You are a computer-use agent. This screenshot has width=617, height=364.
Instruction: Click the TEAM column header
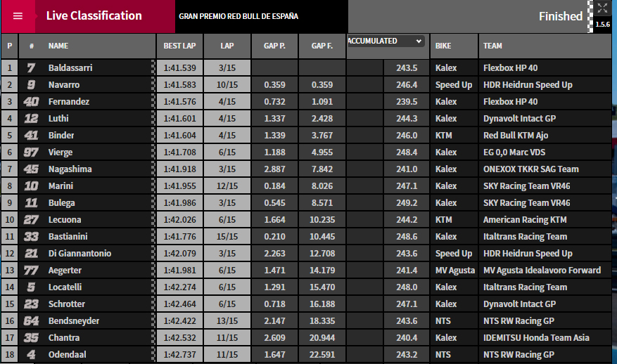point(492,46)
